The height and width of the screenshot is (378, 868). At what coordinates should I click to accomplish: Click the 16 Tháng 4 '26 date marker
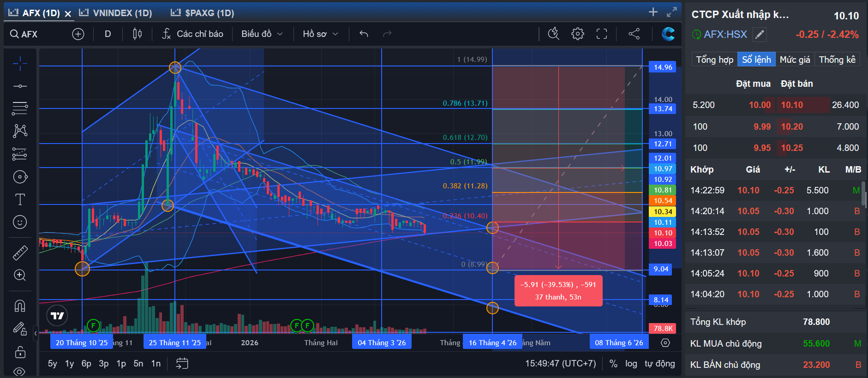click(492, 342)
